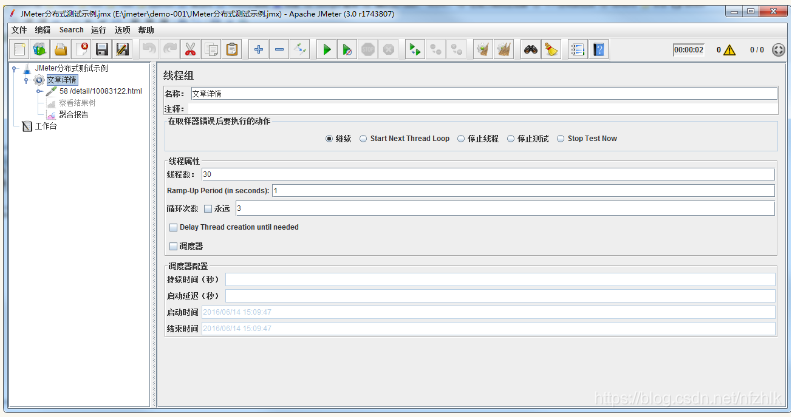Screen dimensions: 791x417
Task: Open the Function Helper list icon
Action: click(578, 49)
